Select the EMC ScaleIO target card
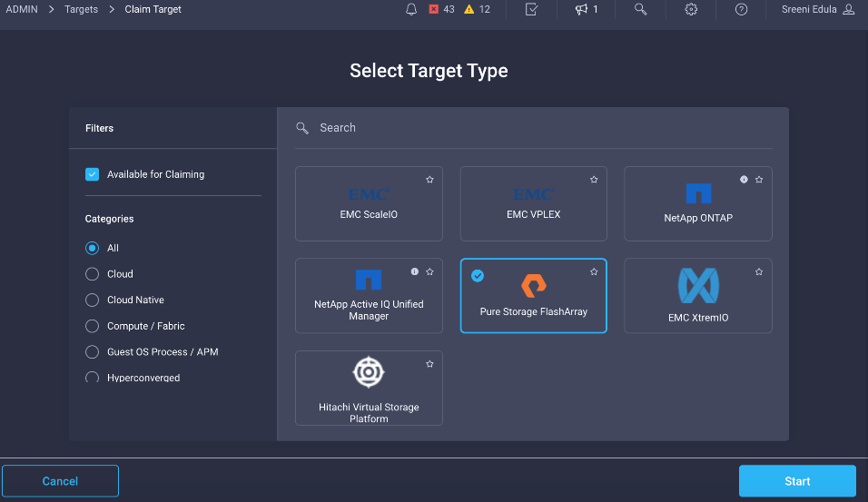868x502 pixels. [369, 203]
